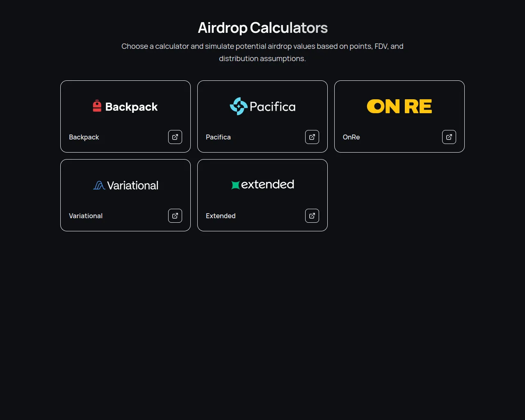
Task: Open Backpack calculator via external link icon
Action: click(x=175, y=137)
